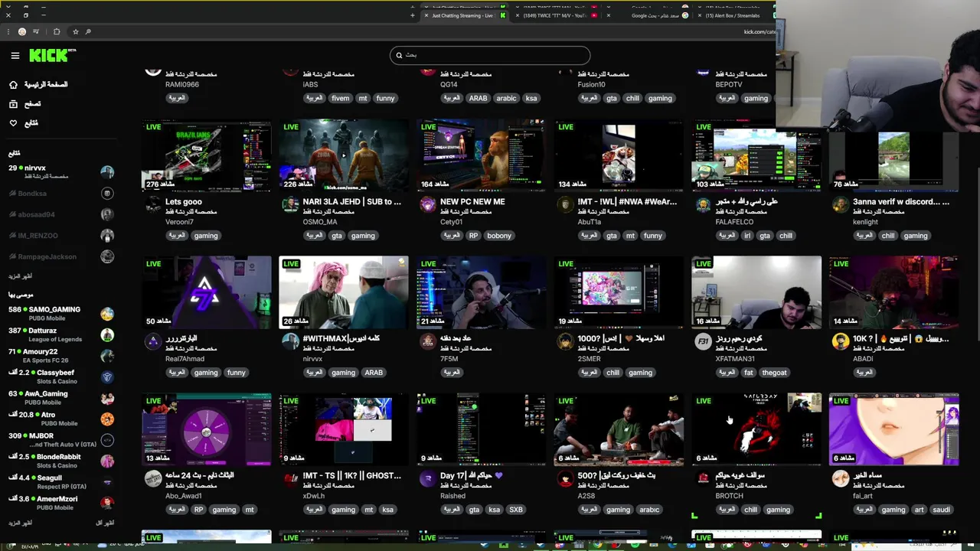The height and width of the screenshot is (551, 980).
Task: Collapse recommended list with اظهر أقل
Action: pyautogui.click(x=104, y=523)
